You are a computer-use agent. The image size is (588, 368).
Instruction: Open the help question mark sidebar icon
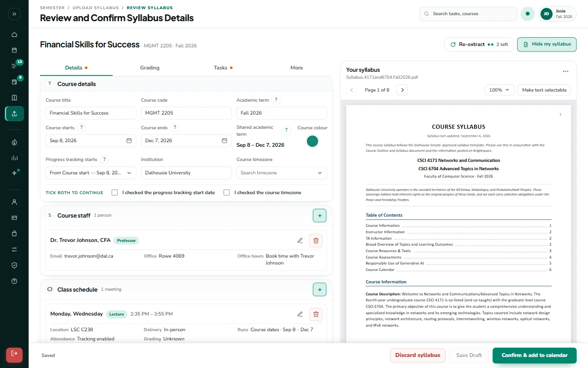[14, 281]
